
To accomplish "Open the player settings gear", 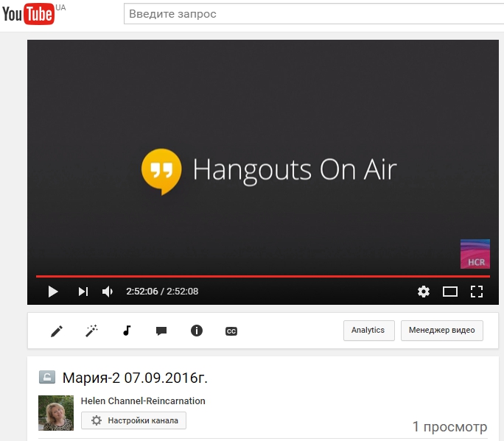I will pyautogui.click(x=423, y=292).
